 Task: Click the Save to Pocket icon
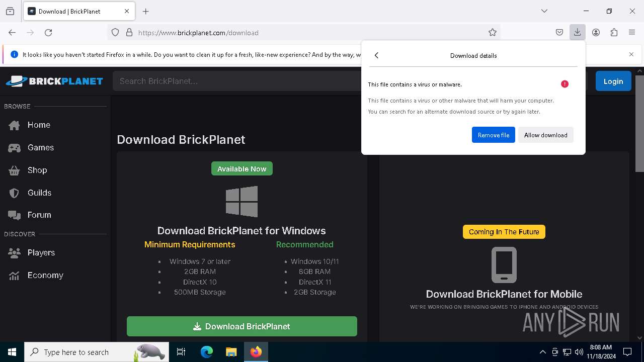(559, 32)
